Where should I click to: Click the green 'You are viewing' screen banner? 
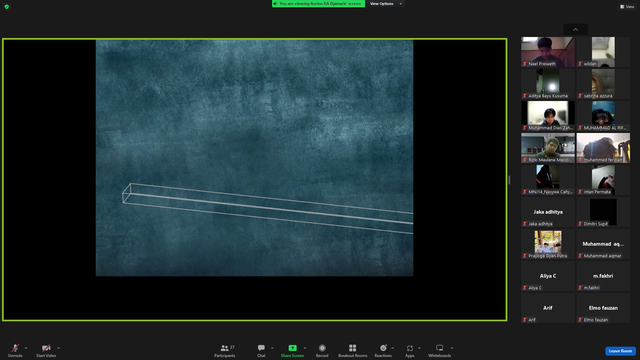tap(318, 4)
